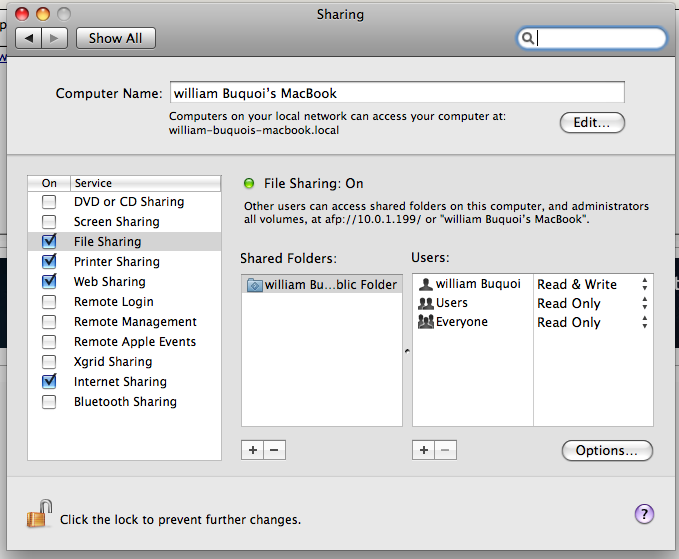Screen dimensions: 679x559
Task: Turn off Internet Sharing checkbox
Action: [49, 381]
